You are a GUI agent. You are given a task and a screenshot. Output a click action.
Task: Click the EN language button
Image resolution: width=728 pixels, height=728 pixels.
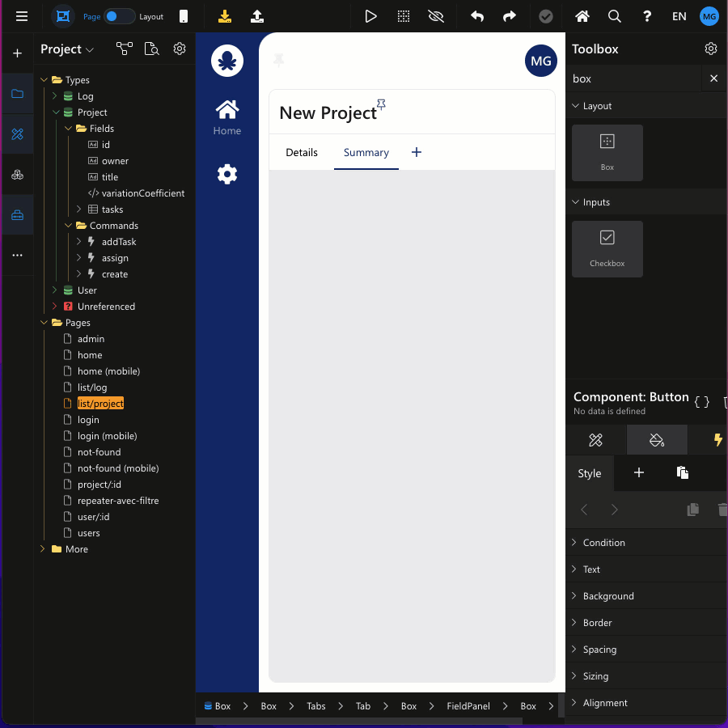679,16
